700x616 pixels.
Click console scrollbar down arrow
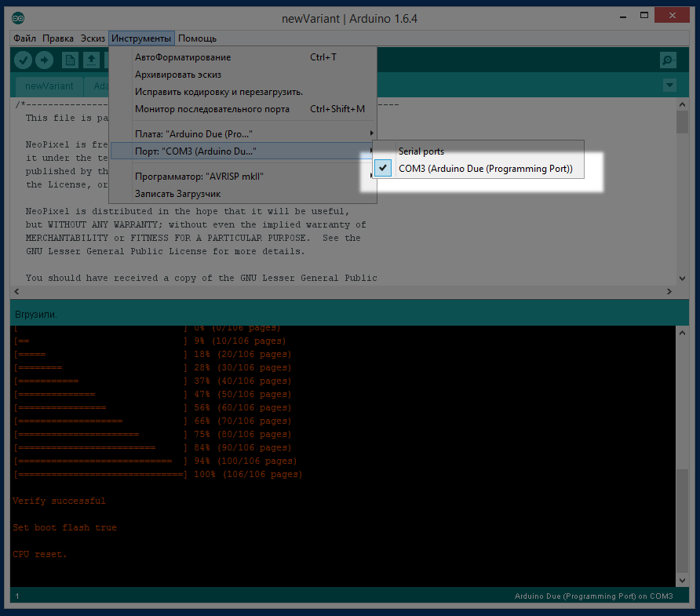pyautogui.click(x=682, y=580)
